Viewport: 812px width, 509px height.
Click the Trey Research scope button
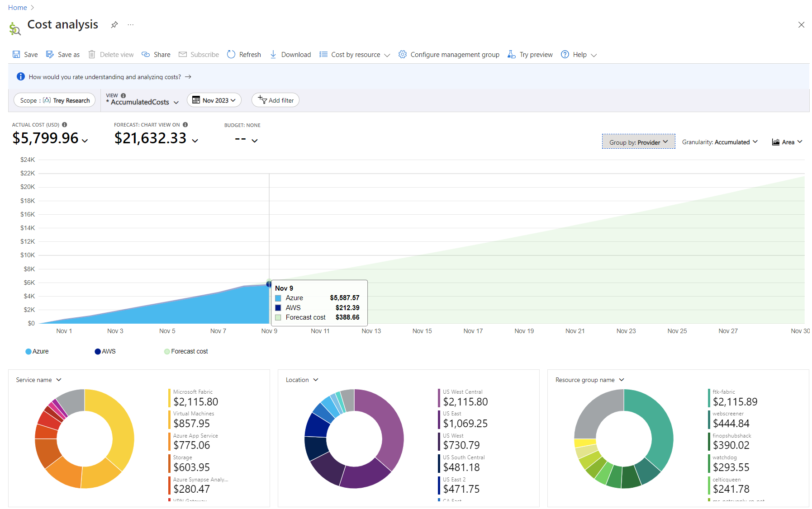point(55,100)
